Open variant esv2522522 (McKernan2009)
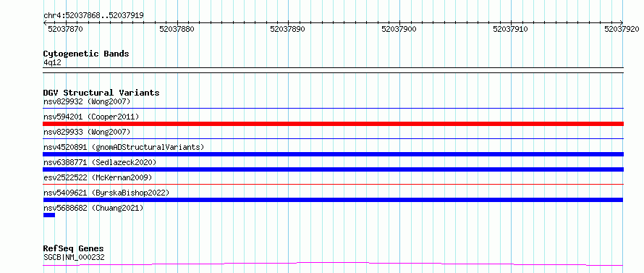 (98, 177)
